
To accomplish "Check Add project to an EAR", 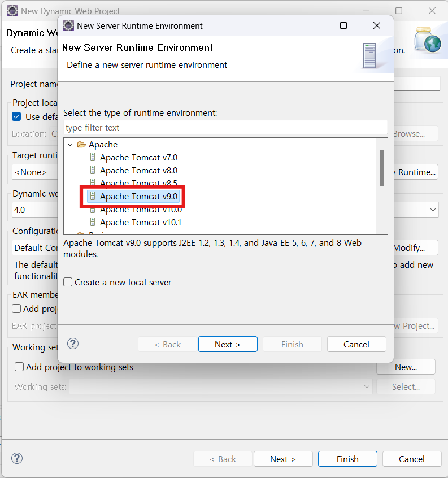I will [x=16, y=308].
